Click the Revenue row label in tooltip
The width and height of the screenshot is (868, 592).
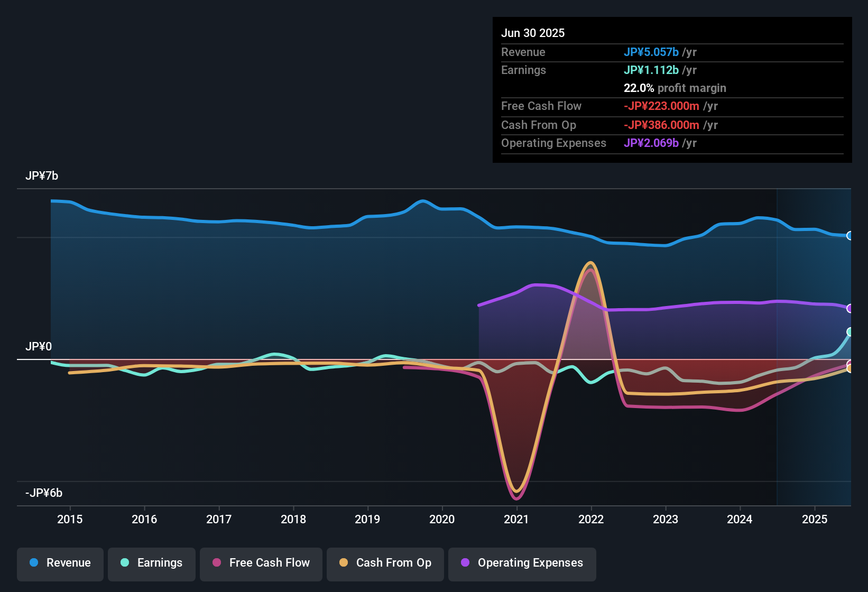click(523, 52)
